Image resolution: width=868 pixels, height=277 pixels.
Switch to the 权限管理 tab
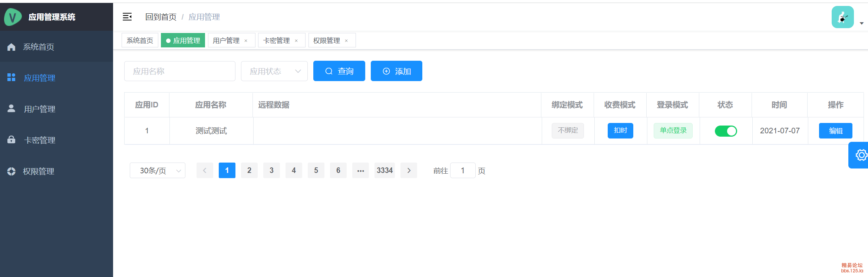[327, 40]
